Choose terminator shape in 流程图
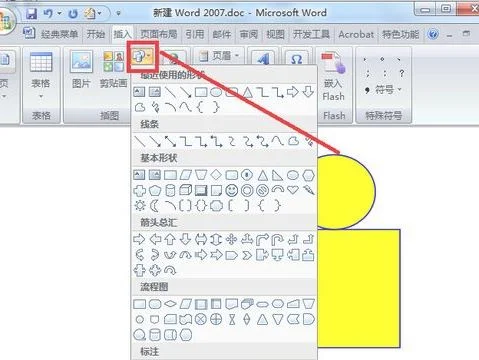 coord(262,304)
